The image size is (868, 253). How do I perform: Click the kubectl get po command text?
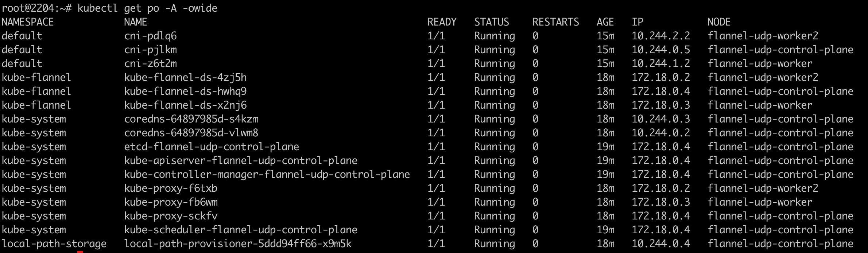pos(147,8)
